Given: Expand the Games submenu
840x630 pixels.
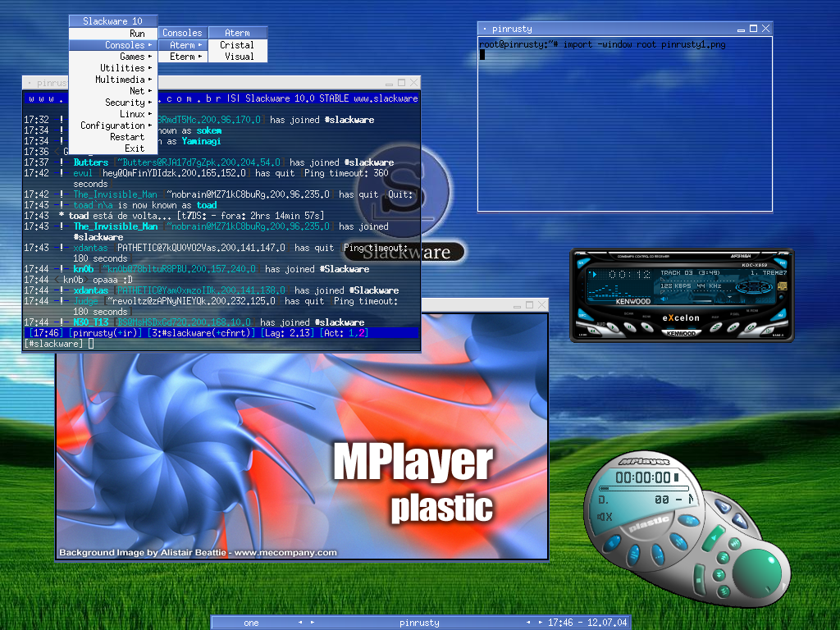Looking at the screenshot, I should [113, 57].
